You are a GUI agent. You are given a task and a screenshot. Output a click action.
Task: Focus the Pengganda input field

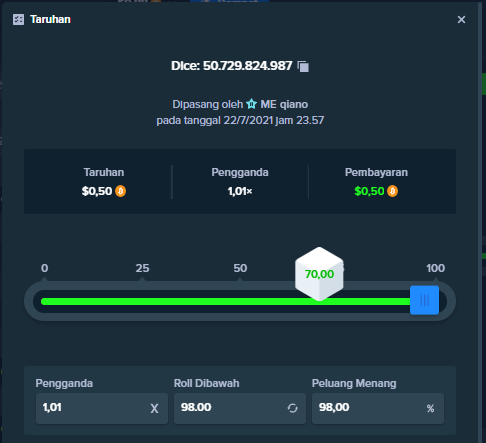102,408
